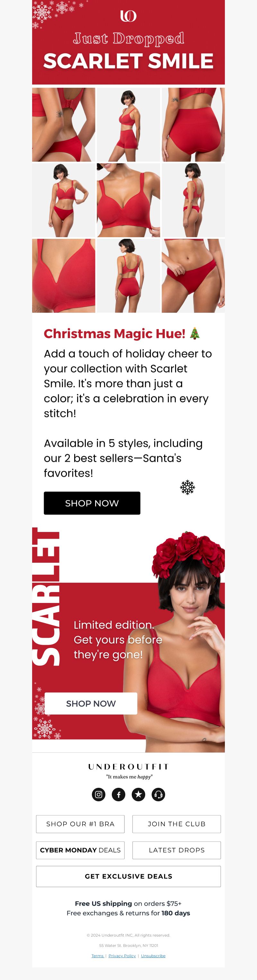
Task: Click the Scarlet Smile header banner
Action: coord(128,42)
